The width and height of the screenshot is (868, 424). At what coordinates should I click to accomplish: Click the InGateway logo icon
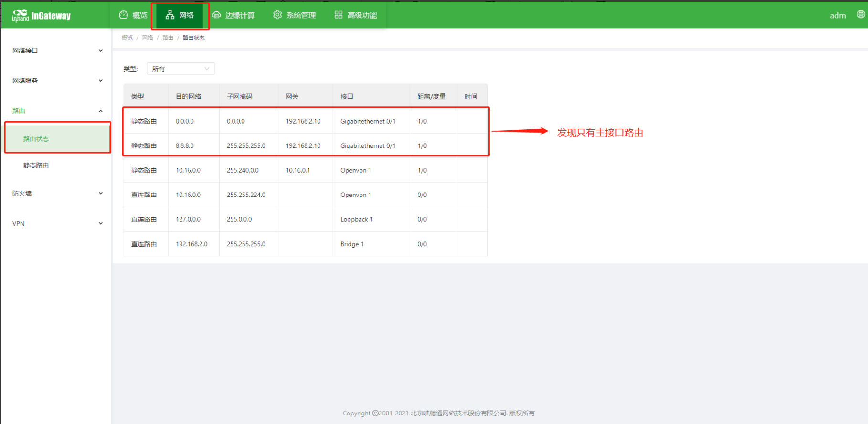point(20,15)
